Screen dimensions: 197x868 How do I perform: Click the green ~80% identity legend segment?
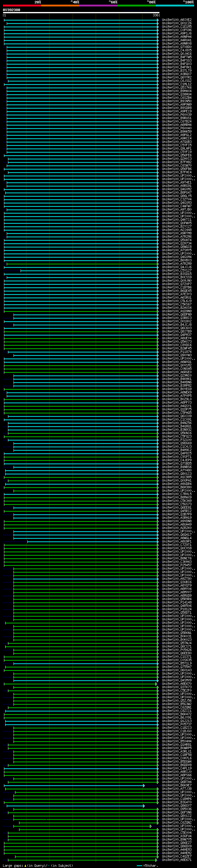point(137,6)
